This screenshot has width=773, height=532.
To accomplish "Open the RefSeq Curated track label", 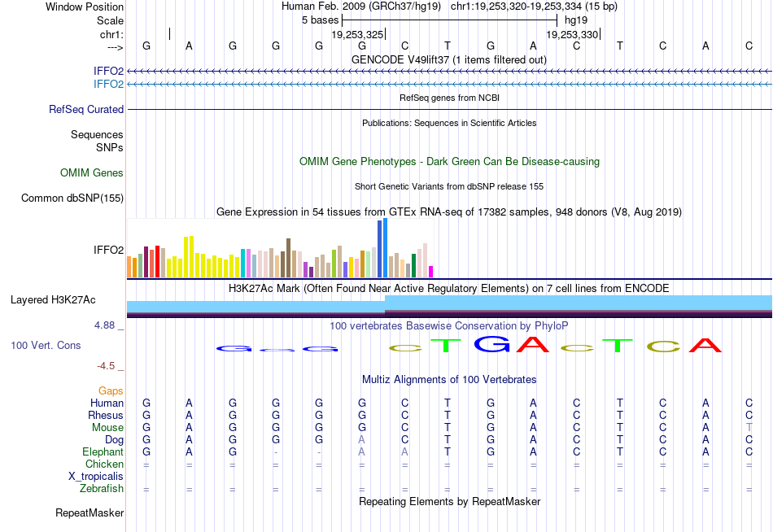I will pyautogui.click(x=86, y=110).
